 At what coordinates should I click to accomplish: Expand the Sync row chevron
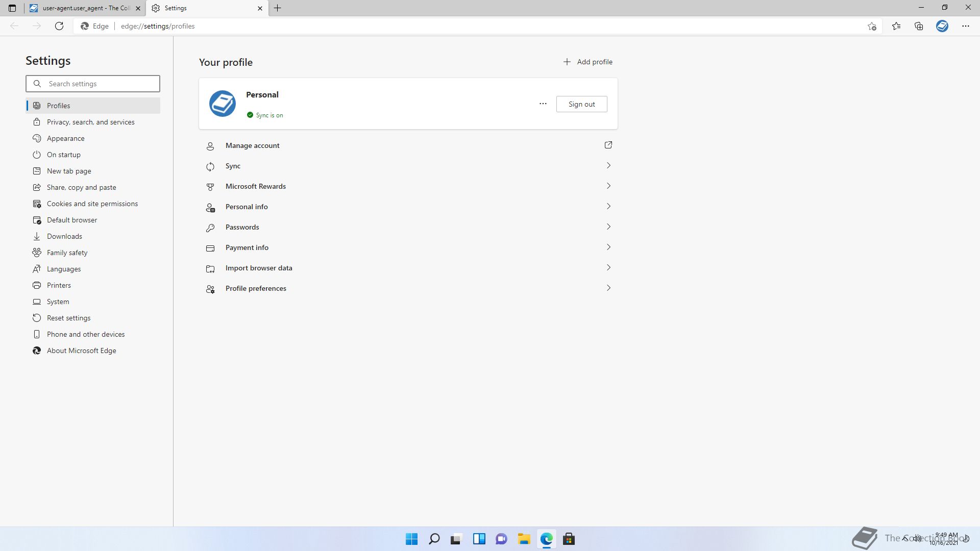(x=608, y=166)
